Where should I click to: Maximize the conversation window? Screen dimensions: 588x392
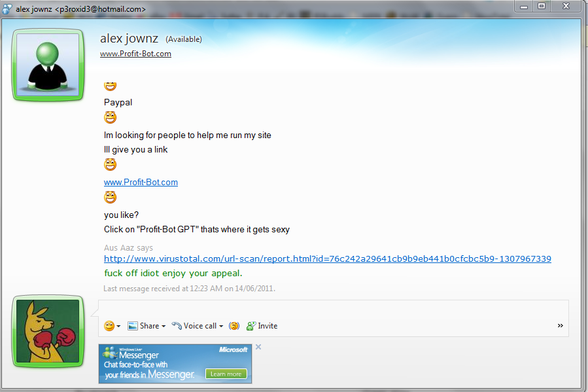(542, 7)
